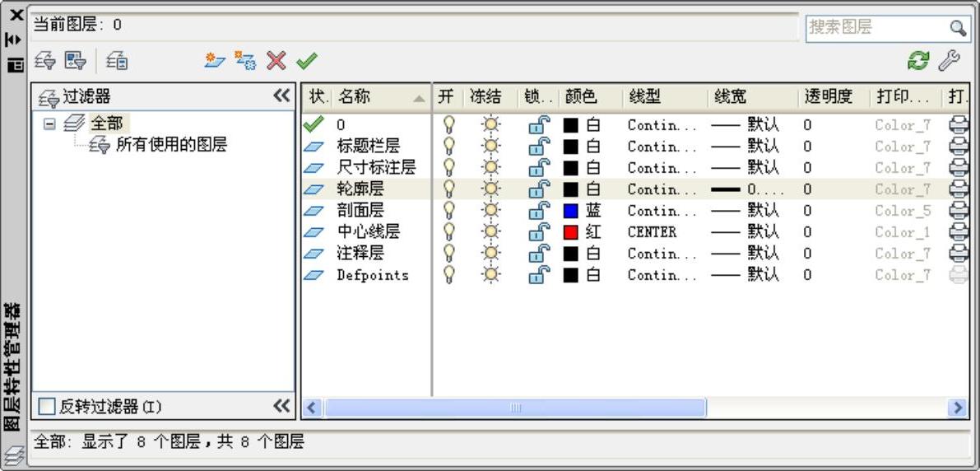Open the Layer States Manager icon
This screenshot has height=471, width=980.
pos(117,60)
